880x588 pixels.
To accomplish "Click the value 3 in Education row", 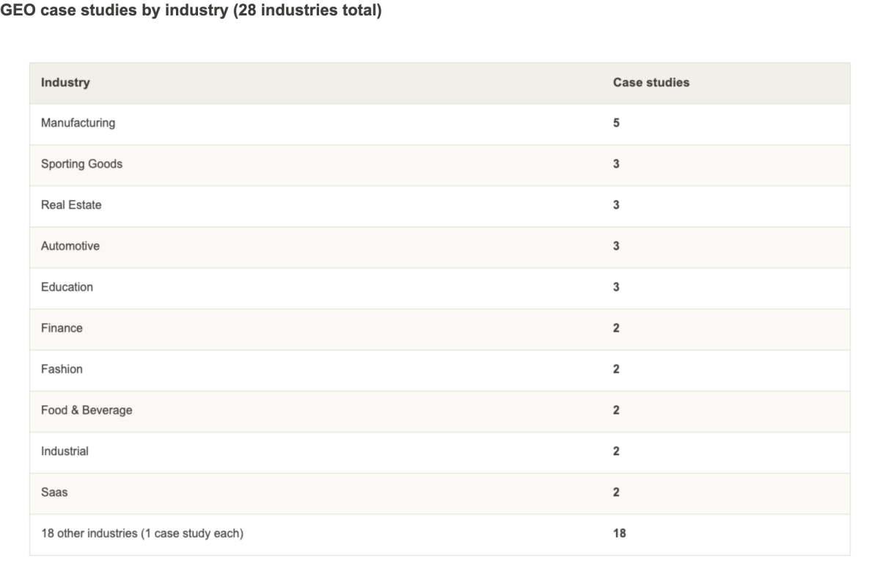I will coord(616,287).
